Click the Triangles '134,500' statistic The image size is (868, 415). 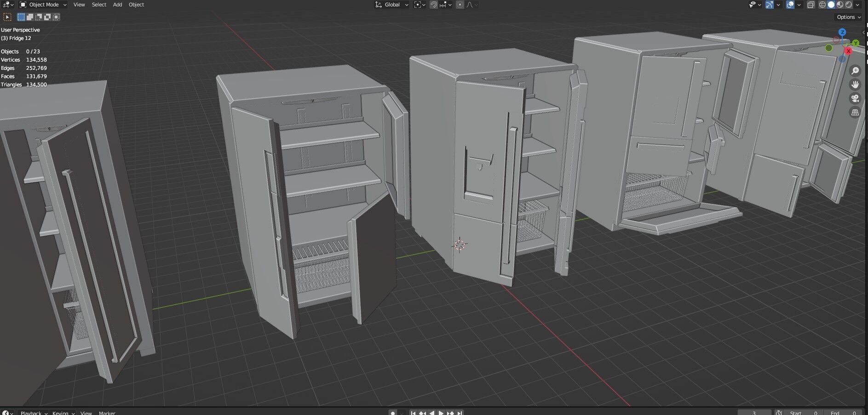pyautogui.click(x=36, y=85)
